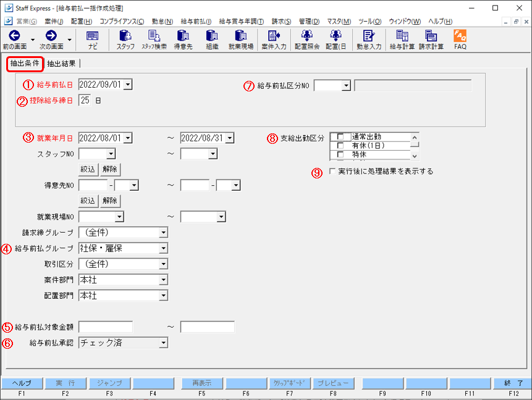
Task: Click the child window icon in menu bar
Action: click(x=9, y=21)
